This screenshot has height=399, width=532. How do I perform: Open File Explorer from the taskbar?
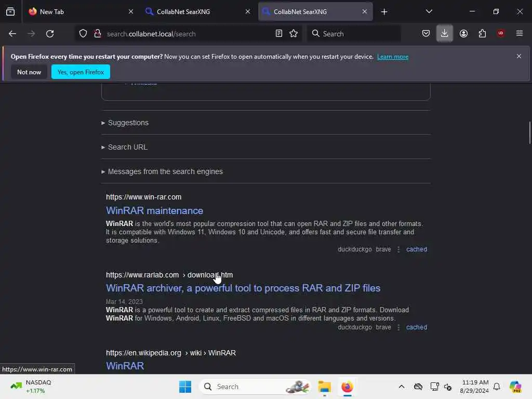324,387
